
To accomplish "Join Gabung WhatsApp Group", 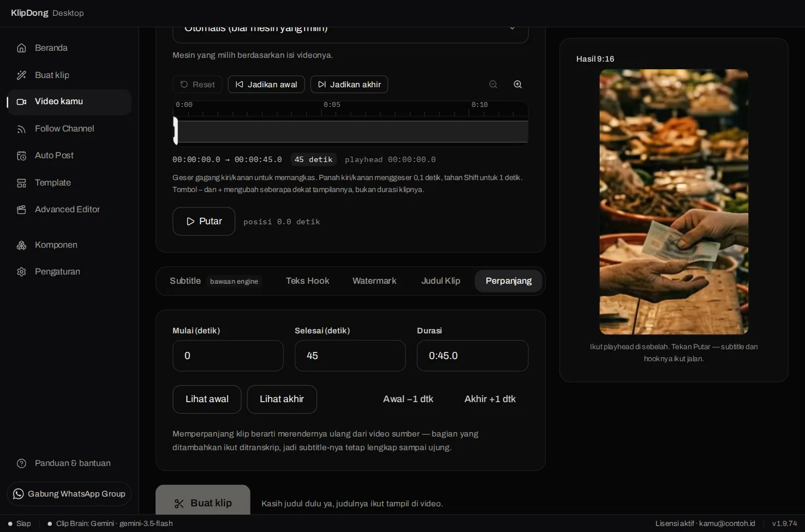I will point(69,494).
